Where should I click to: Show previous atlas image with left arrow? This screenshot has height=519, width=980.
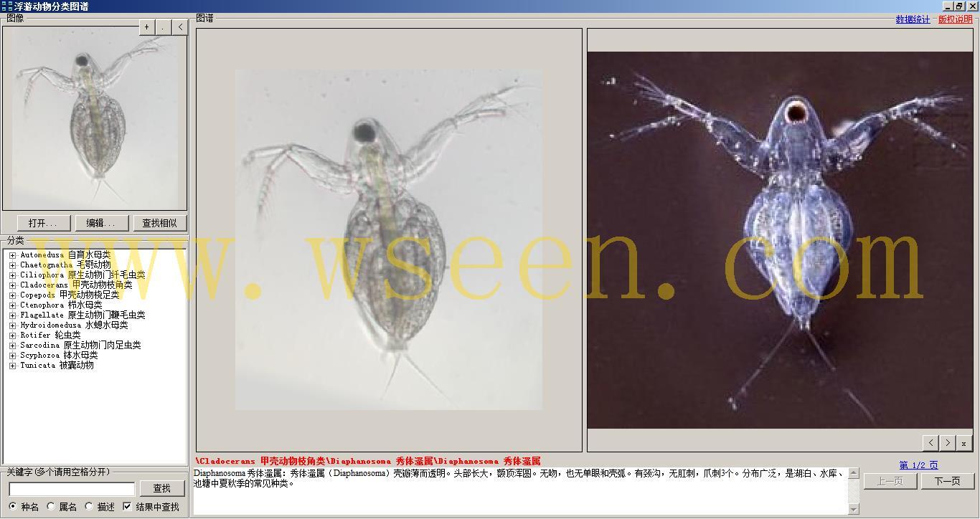pyautogui.click(x=930, y=443)
